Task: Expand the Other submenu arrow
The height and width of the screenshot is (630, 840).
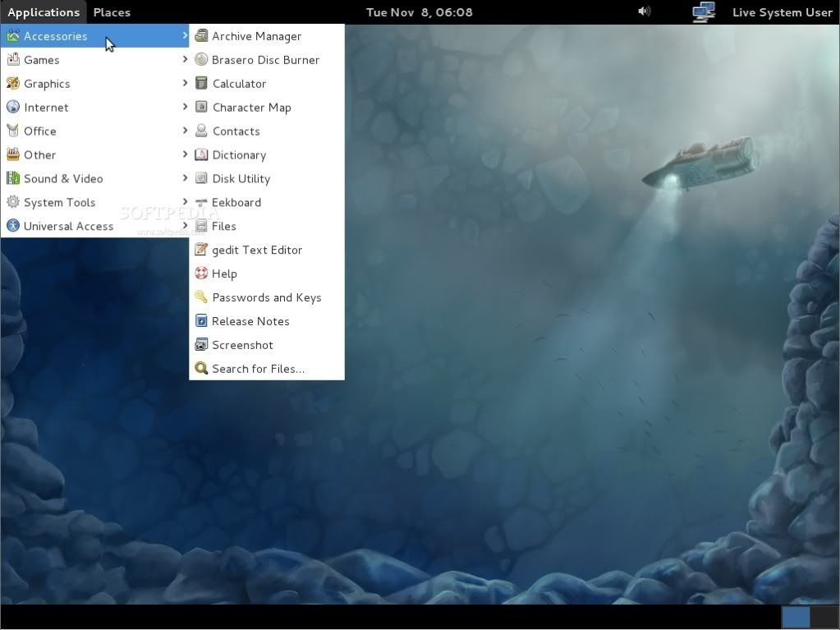Action: pyautogui.click(x=185, y=154)
